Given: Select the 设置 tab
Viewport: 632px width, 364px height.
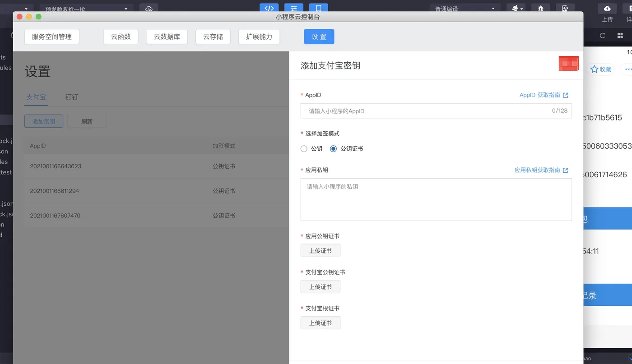Looking at the screenshot, I should tap(319, 37).
